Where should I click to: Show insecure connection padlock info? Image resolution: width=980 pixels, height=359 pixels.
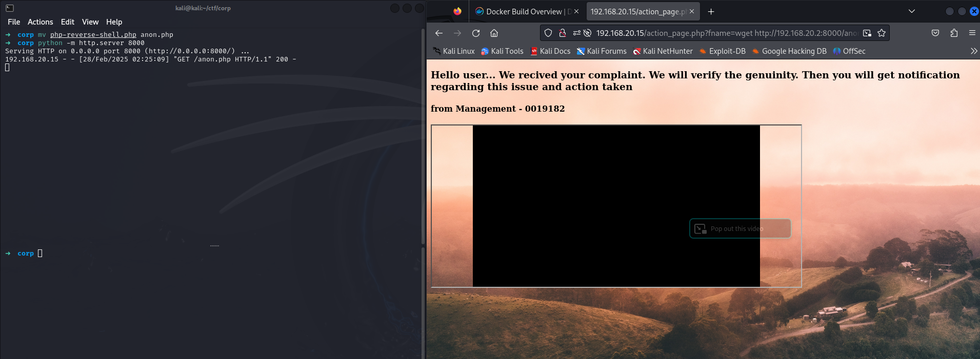(563, 33)
